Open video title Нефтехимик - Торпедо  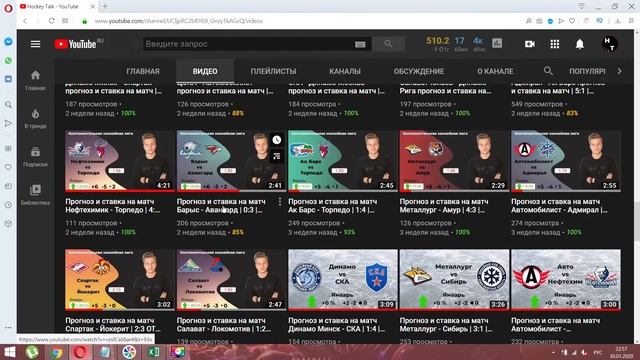click(x=113, y=206)
